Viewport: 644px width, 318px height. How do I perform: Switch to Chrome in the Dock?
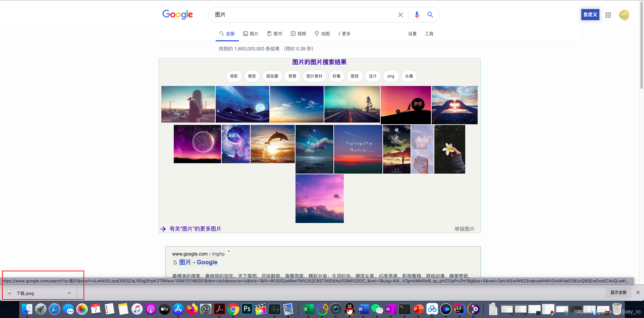(233, 309)
